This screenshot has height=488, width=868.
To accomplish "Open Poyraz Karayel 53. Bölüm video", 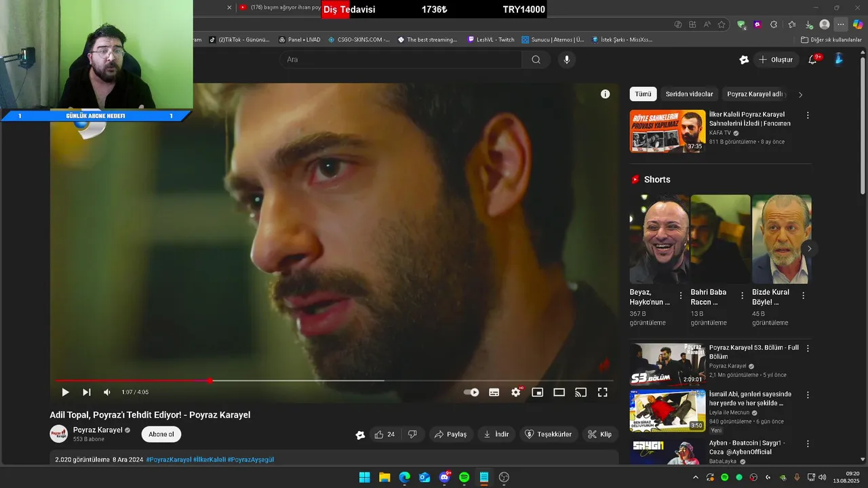I will coord(667,365).
